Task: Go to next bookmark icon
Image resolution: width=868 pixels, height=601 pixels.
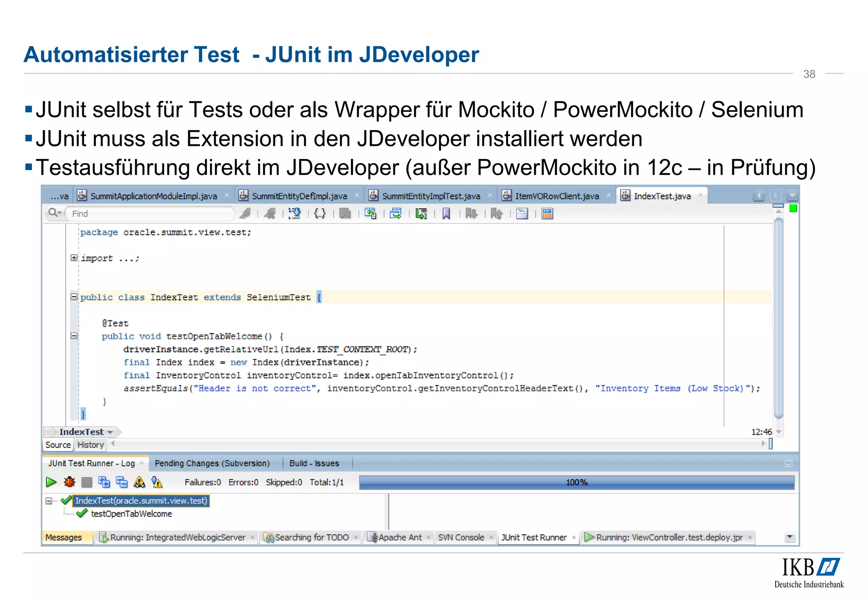Action: point(471,214)
